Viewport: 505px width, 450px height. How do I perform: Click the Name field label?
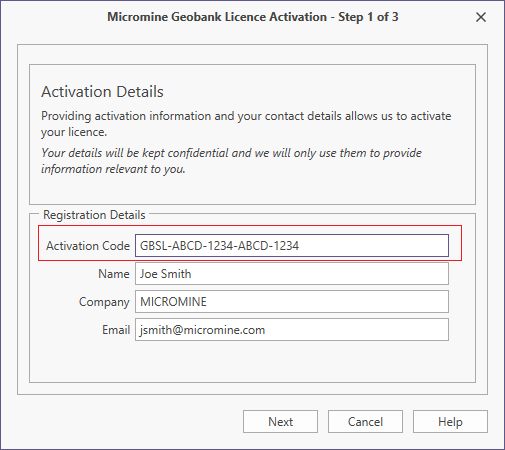tap(114, 274)
